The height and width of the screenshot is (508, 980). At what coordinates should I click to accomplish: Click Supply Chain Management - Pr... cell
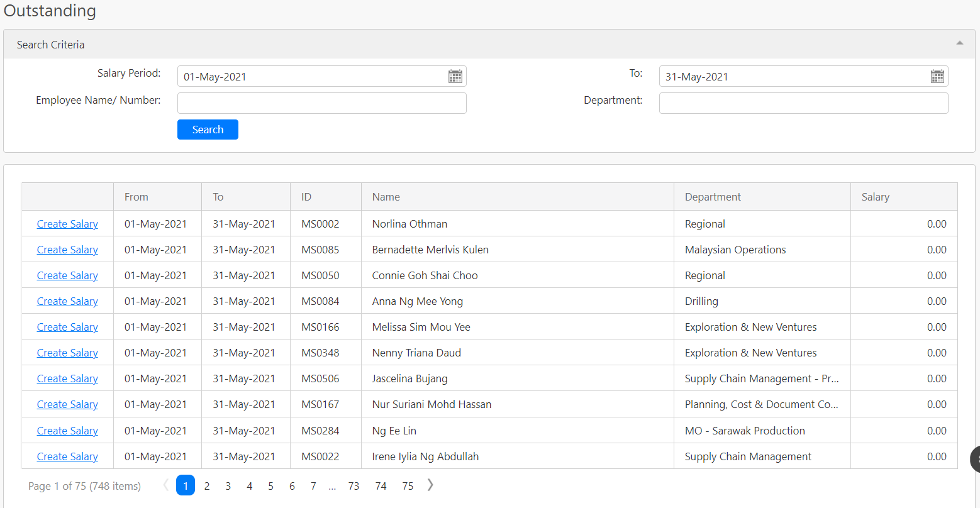pos(762,378)
